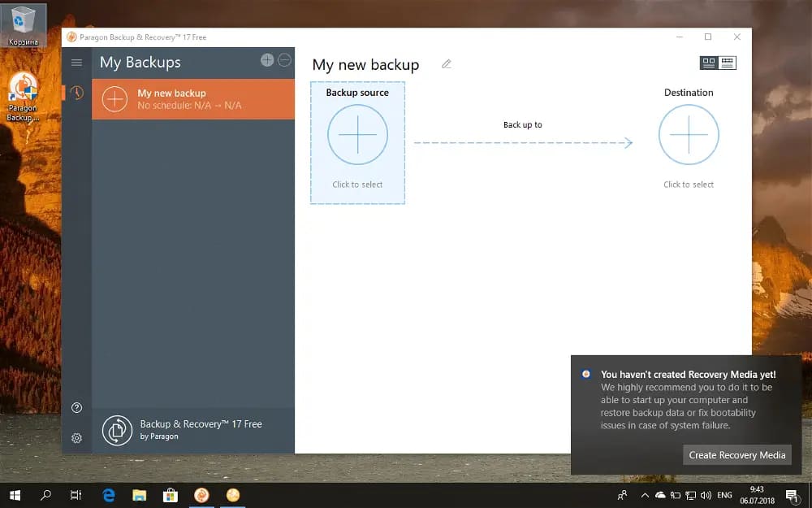The height and width of the screenshot is (508, 812).
Task: Expand hidden system tray icons
Action: pos(645,496)
